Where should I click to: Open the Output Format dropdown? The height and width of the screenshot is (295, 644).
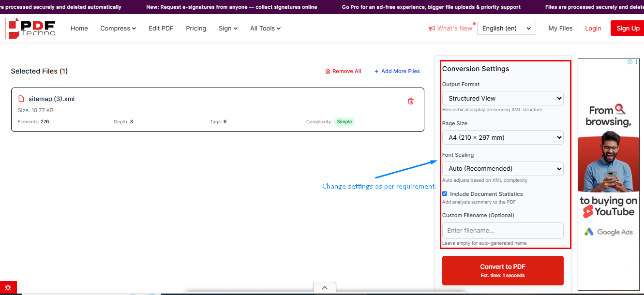click(503, 98)
